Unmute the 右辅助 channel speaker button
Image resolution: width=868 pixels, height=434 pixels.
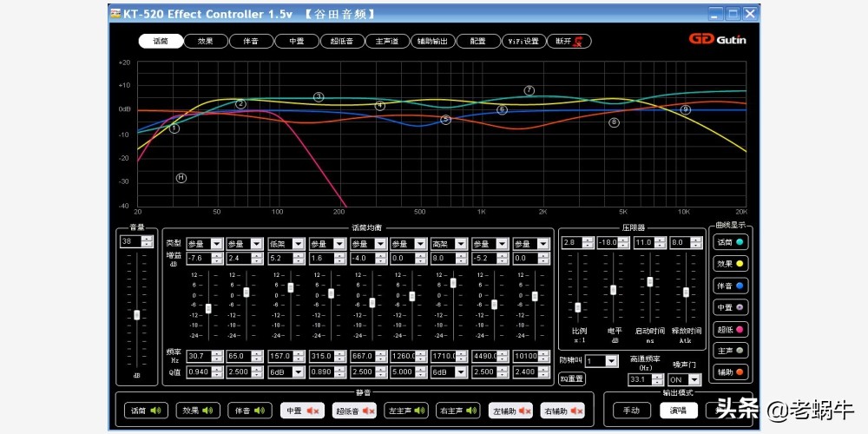(562, 411)
